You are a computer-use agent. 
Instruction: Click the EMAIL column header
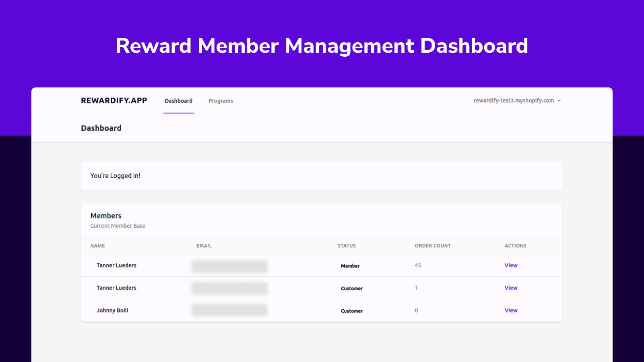click(204, 246)
